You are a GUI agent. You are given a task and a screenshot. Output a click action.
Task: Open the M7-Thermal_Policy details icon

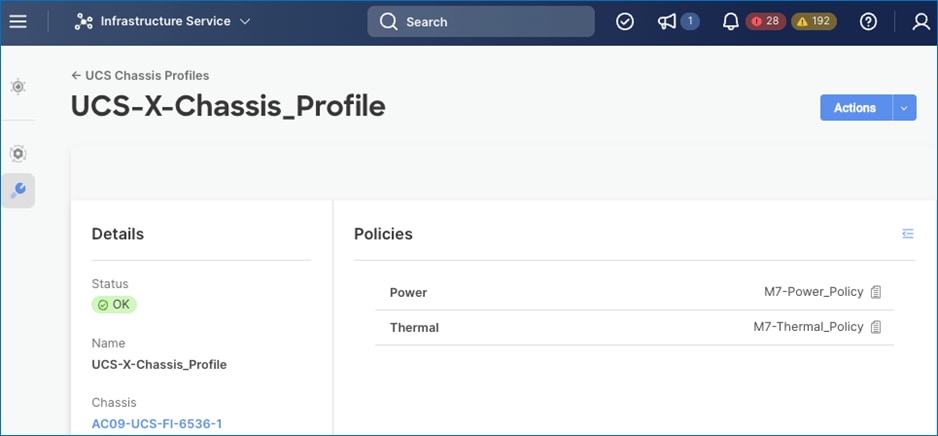[x=876, y=327]
